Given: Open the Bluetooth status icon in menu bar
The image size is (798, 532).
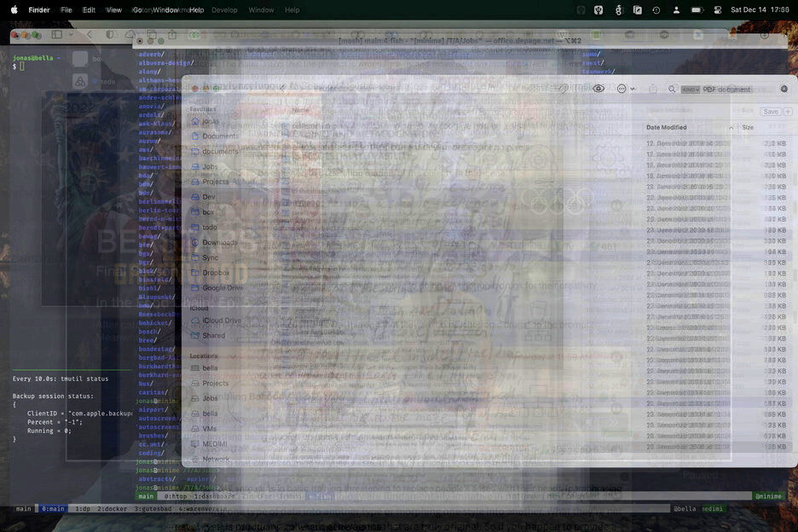Looking at the screenshot, I should pos(618,9).
